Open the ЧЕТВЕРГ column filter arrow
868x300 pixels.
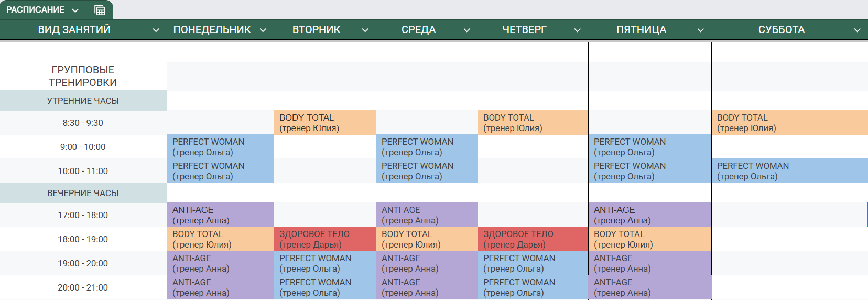tap(578, 30)
